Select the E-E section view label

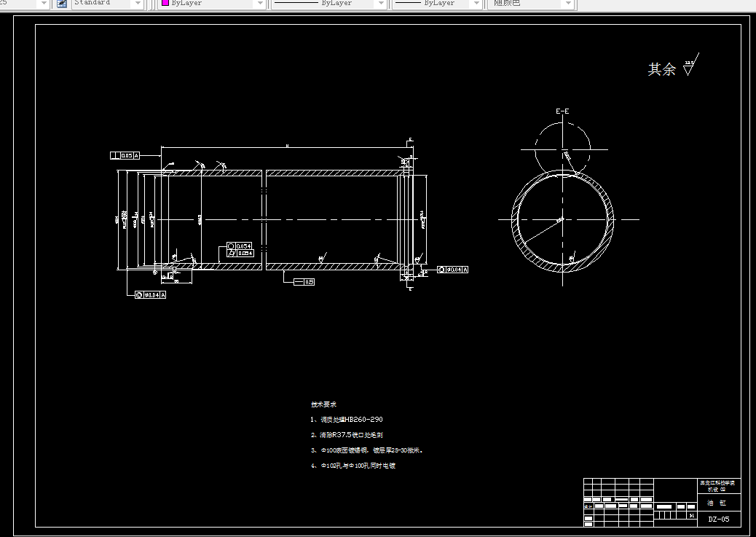coord(562,111)
